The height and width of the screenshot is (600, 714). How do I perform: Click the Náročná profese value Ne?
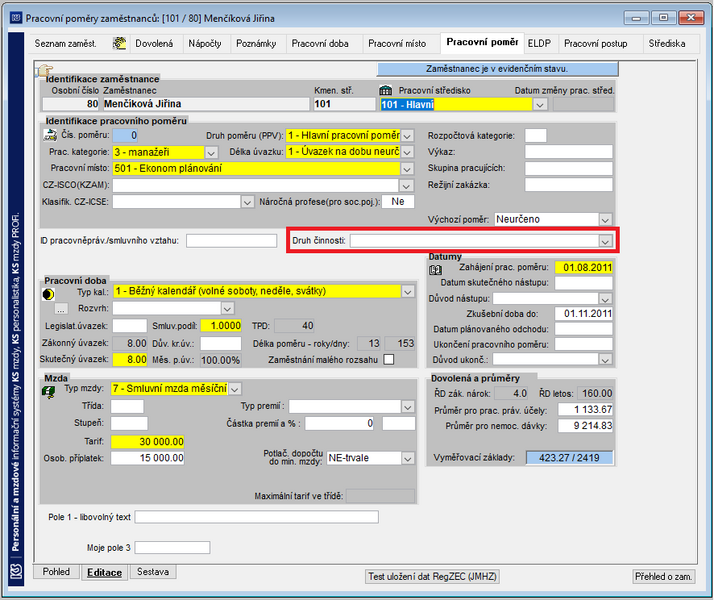tap(398, 202)
